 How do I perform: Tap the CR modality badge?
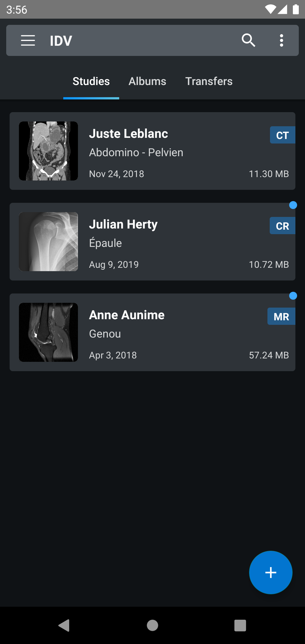[x=282, y=226]
